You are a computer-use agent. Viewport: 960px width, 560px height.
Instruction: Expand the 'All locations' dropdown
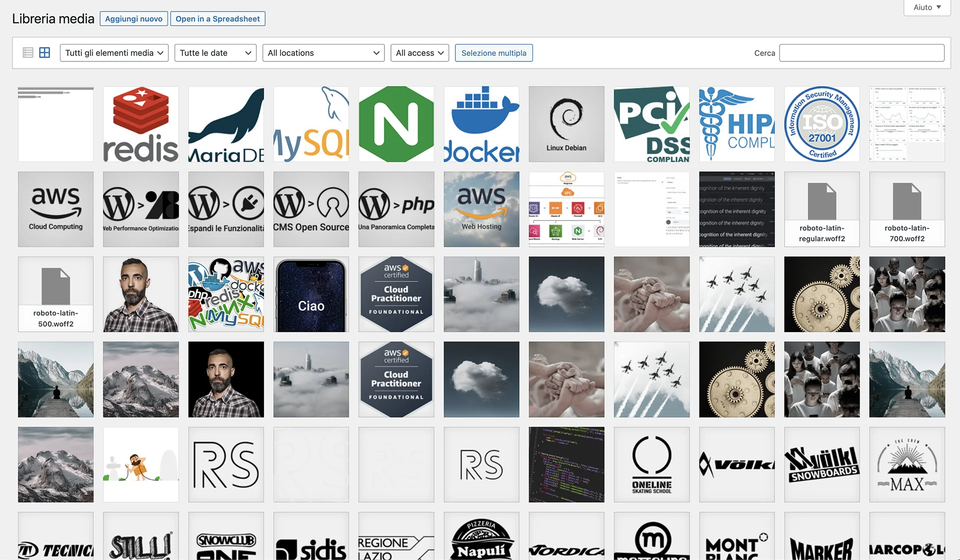(x=323, y=53)
